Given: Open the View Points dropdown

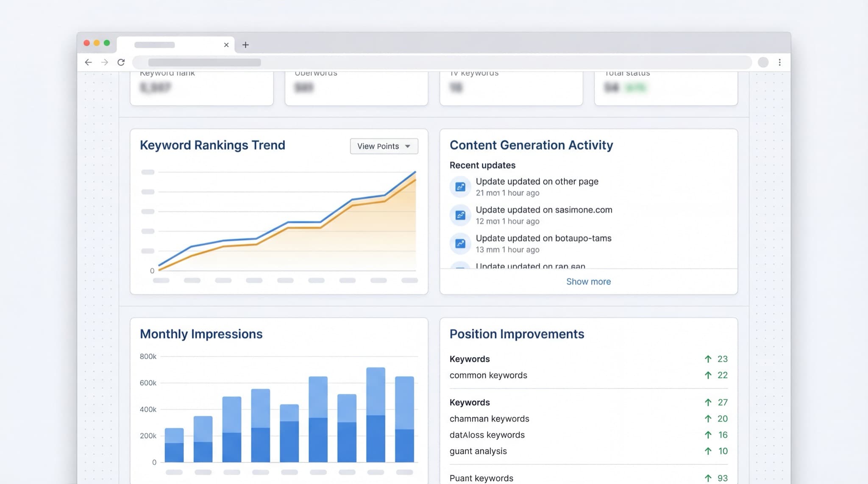Looking at the screenshot, I should click(x=384, y=146).
